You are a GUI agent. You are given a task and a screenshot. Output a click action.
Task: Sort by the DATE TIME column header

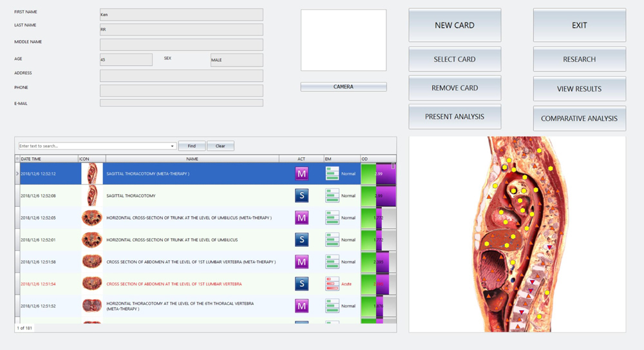coord(48,159)
